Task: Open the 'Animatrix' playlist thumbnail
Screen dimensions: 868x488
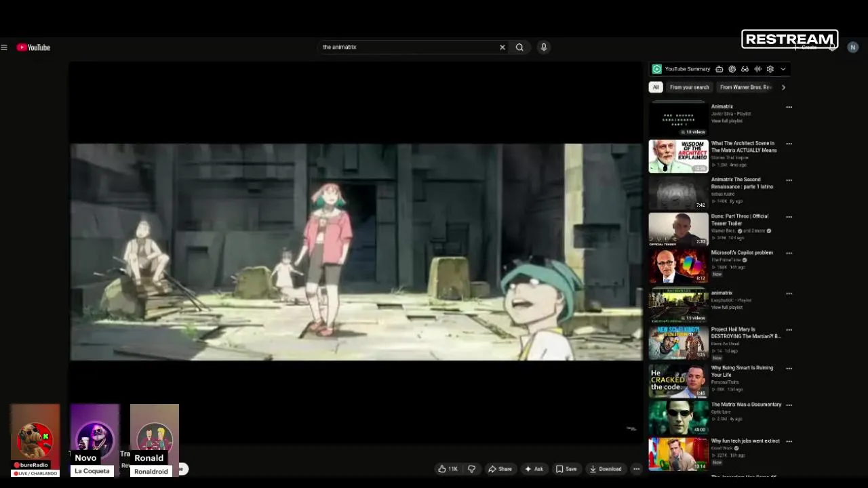Action: [679, 119]
